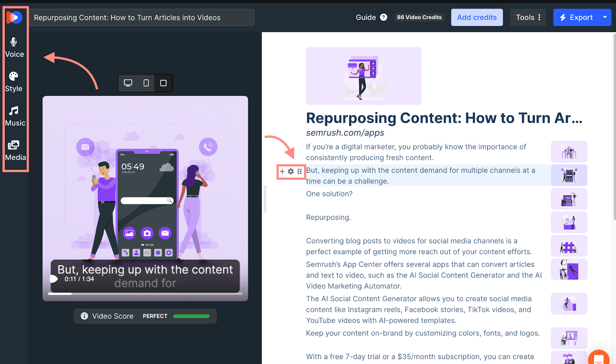This screenshot has width=616, height=364.
Task: Switch video format to mobile portrait
Action: [x=146, y=83]
